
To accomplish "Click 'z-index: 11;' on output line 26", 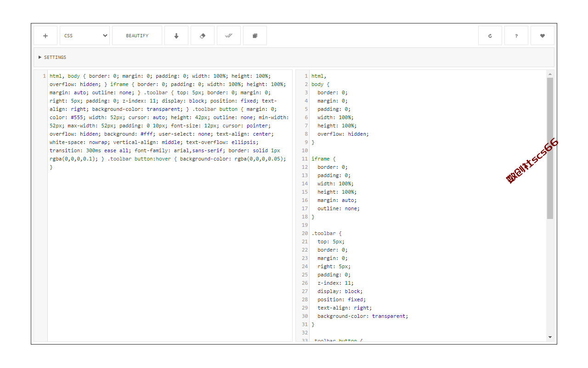I will pyautogui.click(x=335, y=283).
